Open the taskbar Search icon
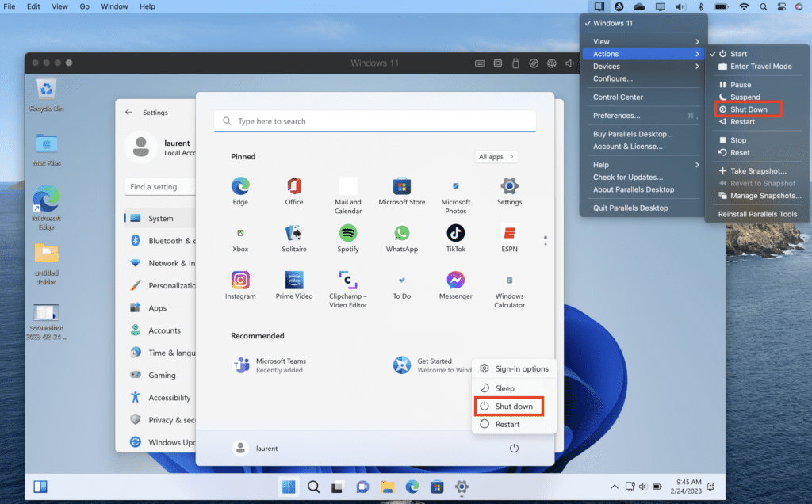The image size is (812, 504). coord(313,487)
